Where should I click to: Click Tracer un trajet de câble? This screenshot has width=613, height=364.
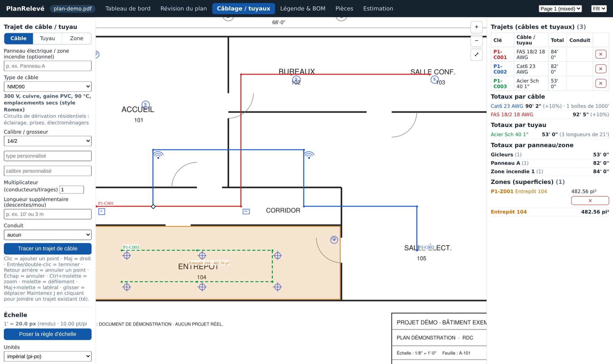point(48,249)
